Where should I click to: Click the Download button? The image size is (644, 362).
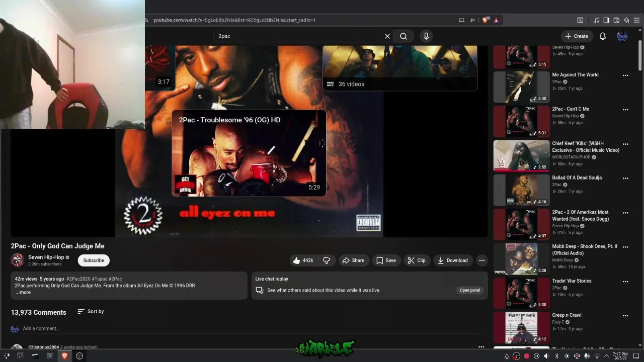click(453, 260)
